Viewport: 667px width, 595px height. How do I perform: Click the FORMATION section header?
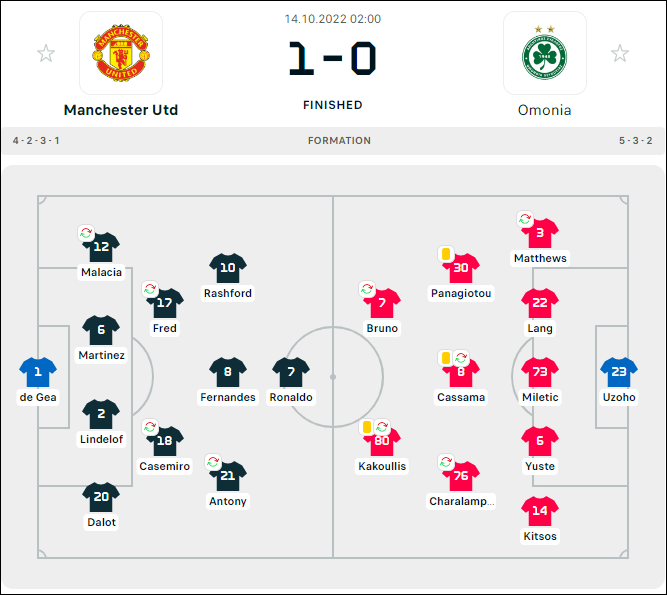click(x=339, y=141)
